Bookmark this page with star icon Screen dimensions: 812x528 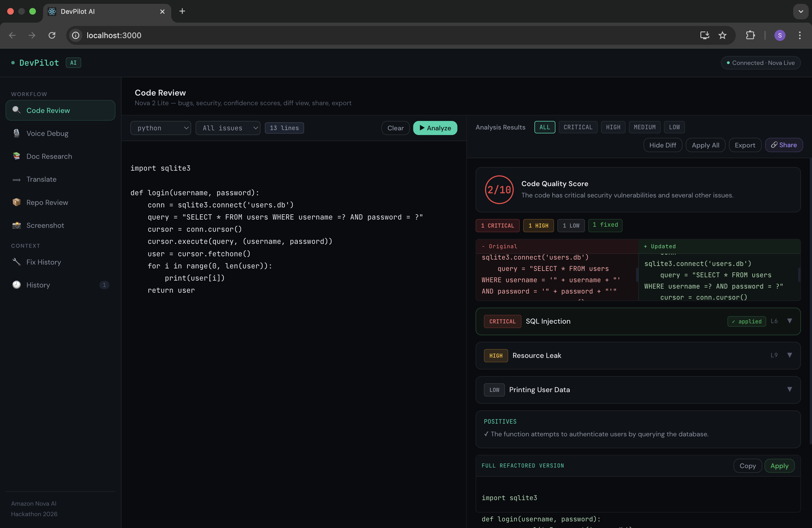click(x=722, y=35)
